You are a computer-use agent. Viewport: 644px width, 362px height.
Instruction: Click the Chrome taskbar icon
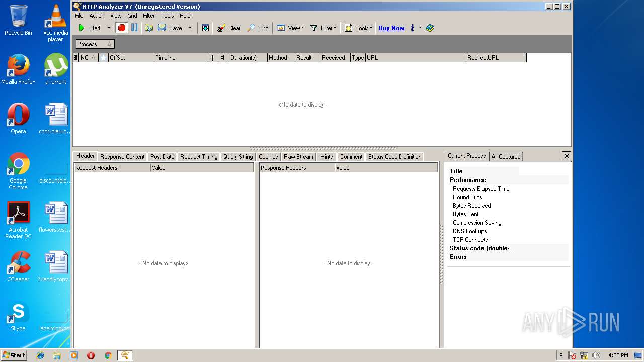(x=108, y=355)
